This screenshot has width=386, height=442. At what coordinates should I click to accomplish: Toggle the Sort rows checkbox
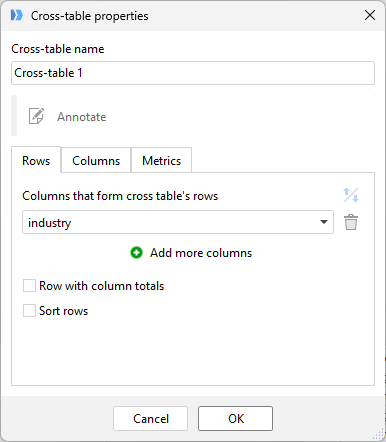click(29, 311)
